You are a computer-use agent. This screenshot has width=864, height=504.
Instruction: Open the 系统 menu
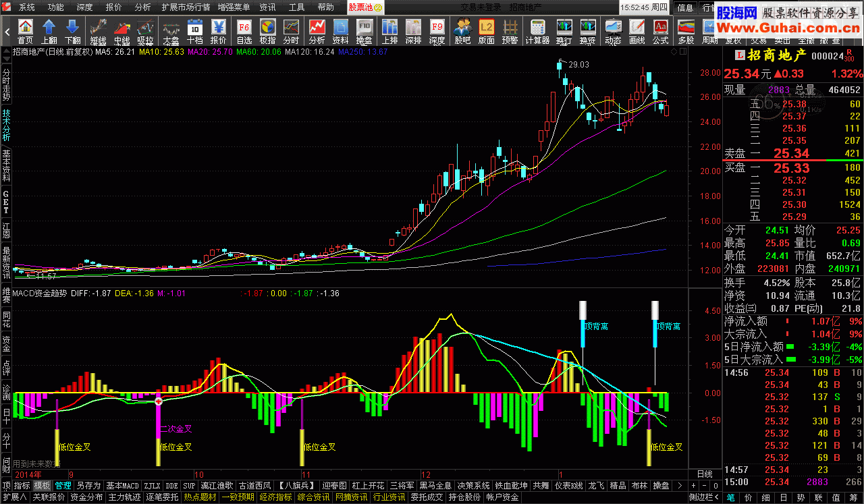(x=27, y=7)
